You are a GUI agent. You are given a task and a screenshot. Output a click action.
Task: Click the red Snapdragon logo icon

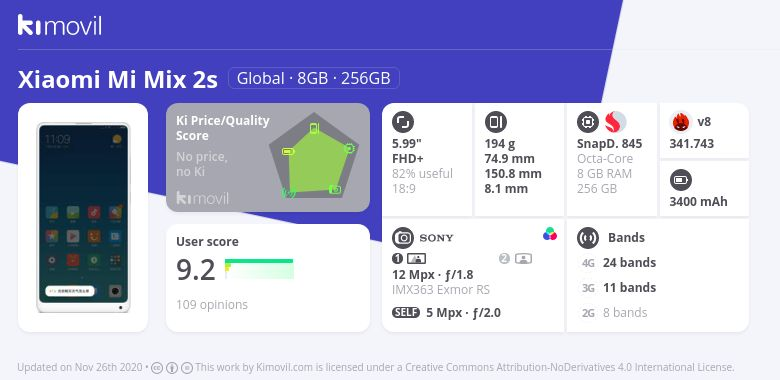615,122
